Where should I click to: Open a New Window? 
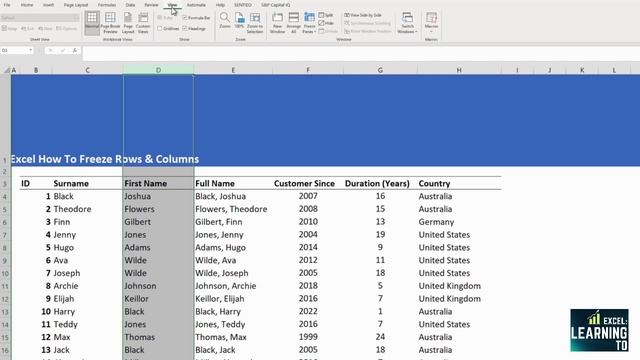pyautogui.click(x=278, y=23)
